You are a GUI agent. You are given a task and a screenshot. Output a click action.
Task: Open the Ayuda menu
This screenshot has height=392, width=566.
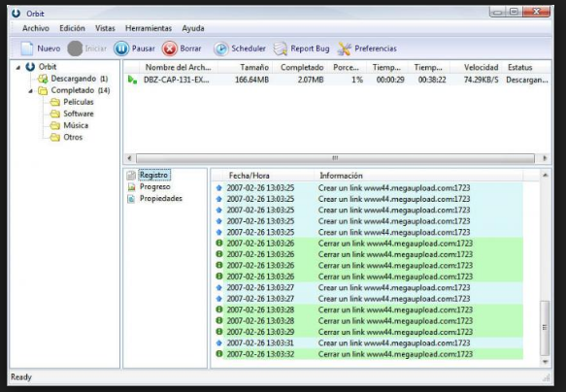pos(193,28)
